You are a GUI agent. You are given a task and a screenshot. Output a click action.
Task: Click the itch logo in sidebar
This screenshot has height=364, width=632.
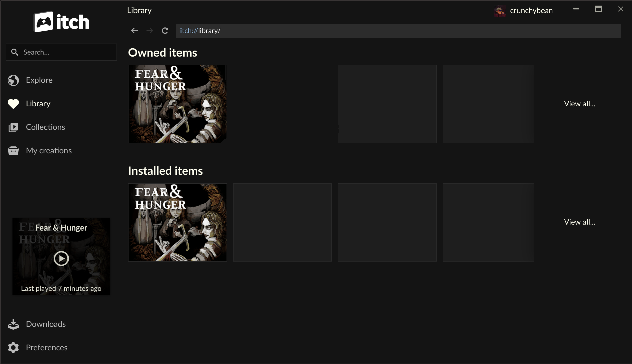click(x=61, y=22)
